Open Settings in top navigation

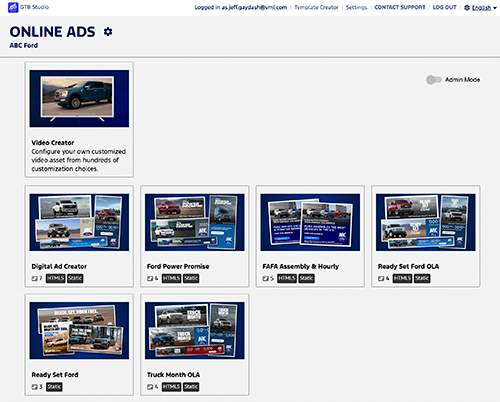(x=356, y=7)
